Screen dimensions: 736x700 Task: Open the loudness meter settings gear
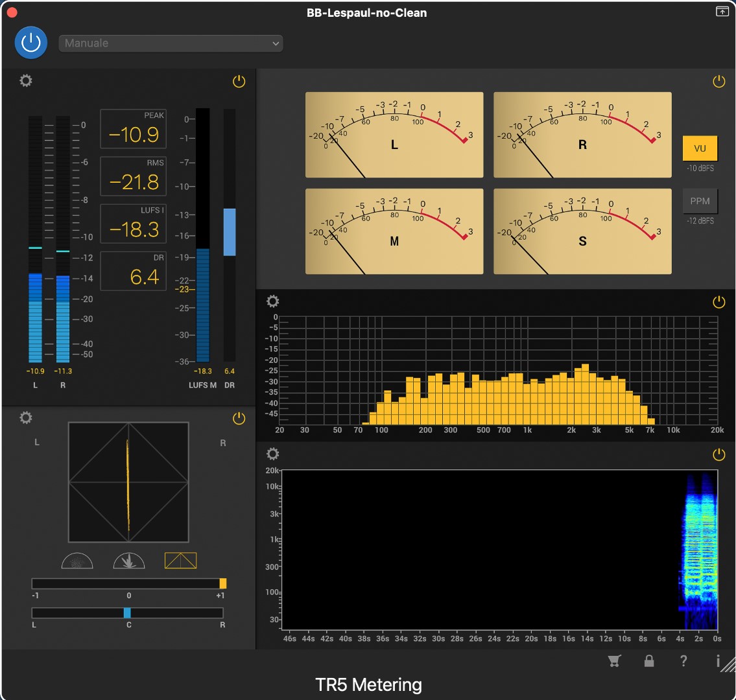[x=26, y=81]
